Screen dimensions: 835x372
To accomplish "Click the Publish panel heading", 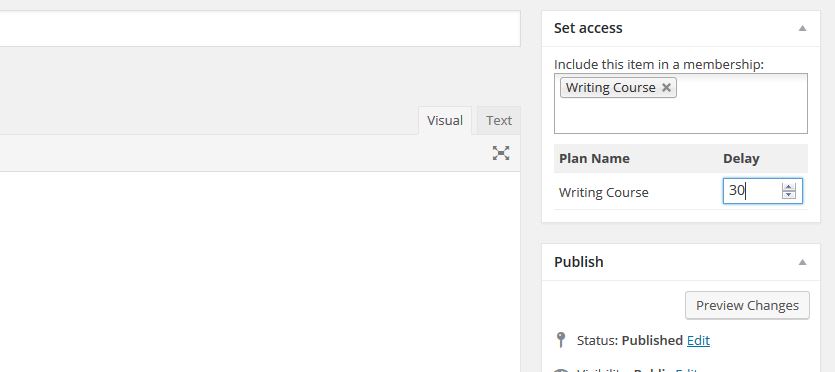I will pos(578,262).
